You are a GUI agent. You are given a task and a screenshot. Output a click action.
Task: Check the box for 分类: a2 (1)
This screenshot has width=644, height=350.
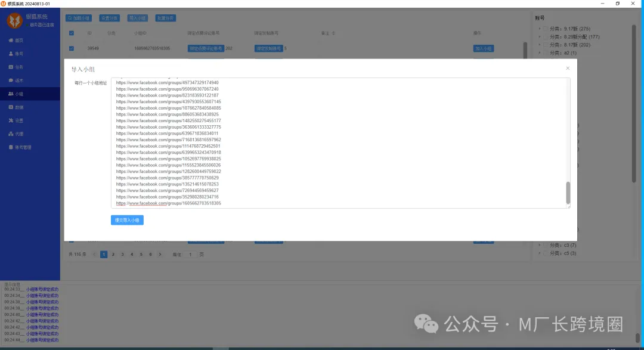546,53
